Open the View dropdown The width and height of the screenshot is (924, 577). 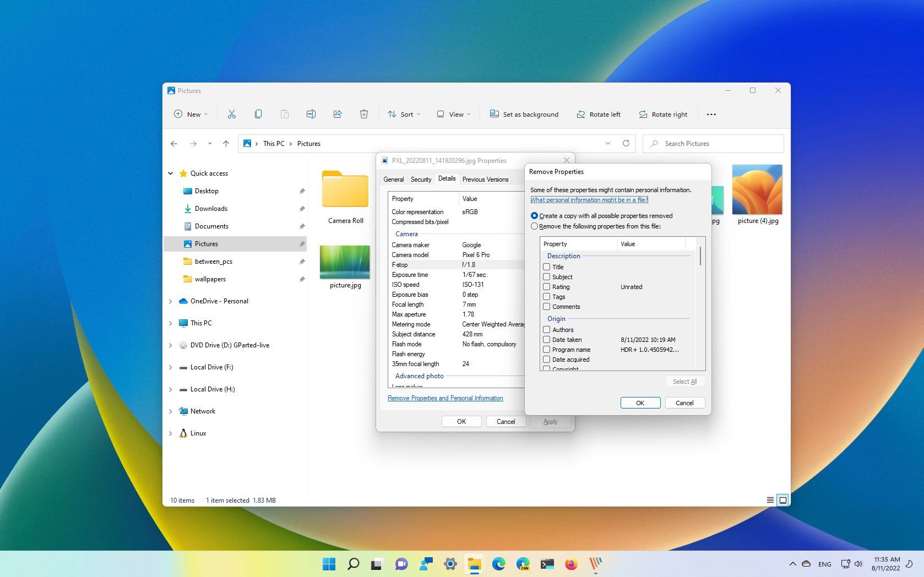tap(453, 114)
